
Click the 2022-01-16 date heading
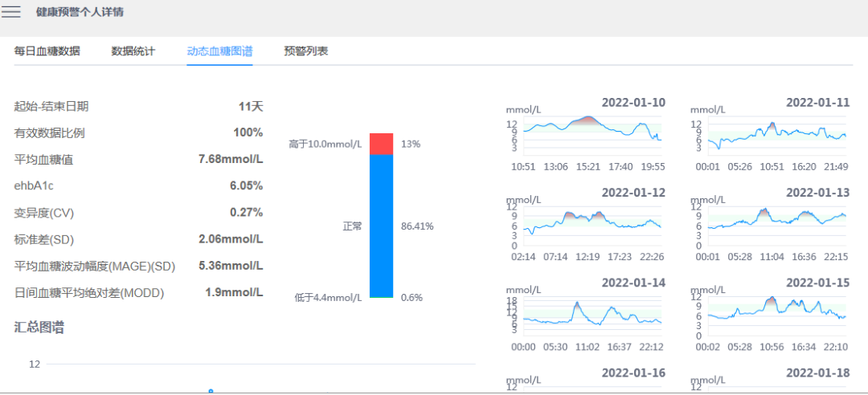click(633, 373)
